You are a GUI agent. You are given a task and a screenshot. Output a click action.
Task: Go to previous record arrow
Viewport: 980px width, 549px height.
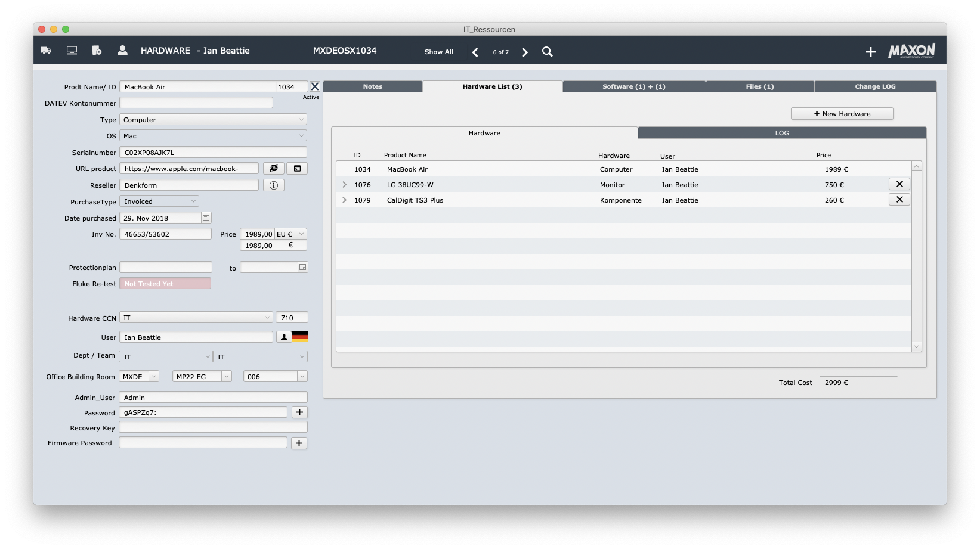coord(475,52)
